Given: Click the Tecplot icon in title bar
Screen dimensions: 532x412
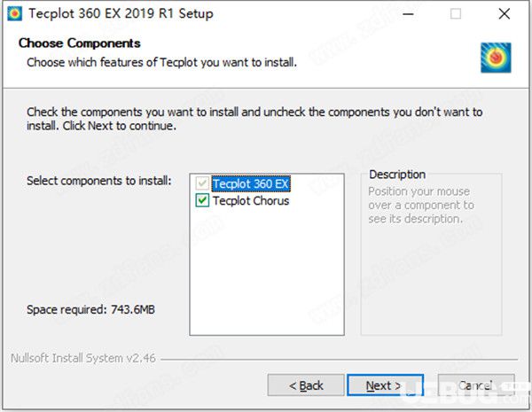Looking at the screenshot, I should pos(14,13).
